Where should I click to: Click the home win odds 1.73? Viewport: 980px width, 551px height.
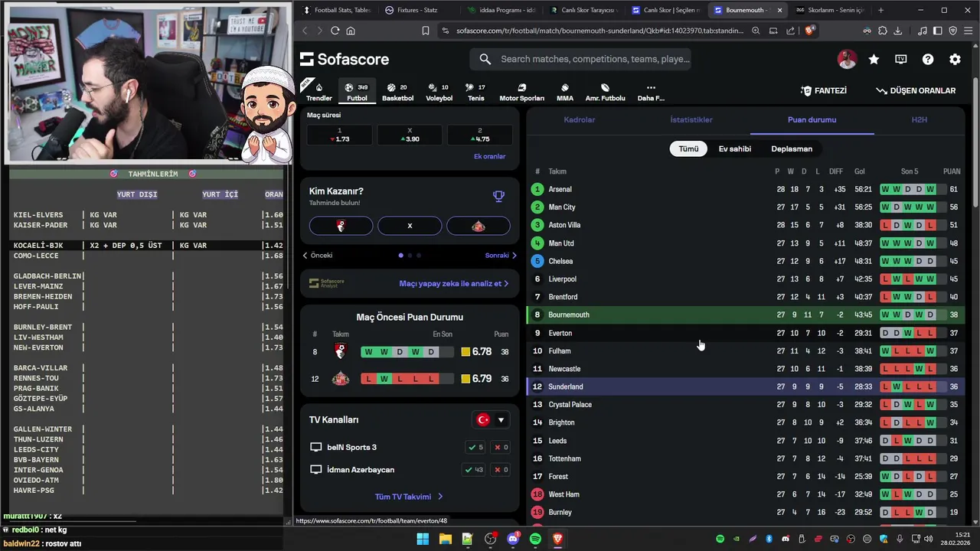click(339, 135)
